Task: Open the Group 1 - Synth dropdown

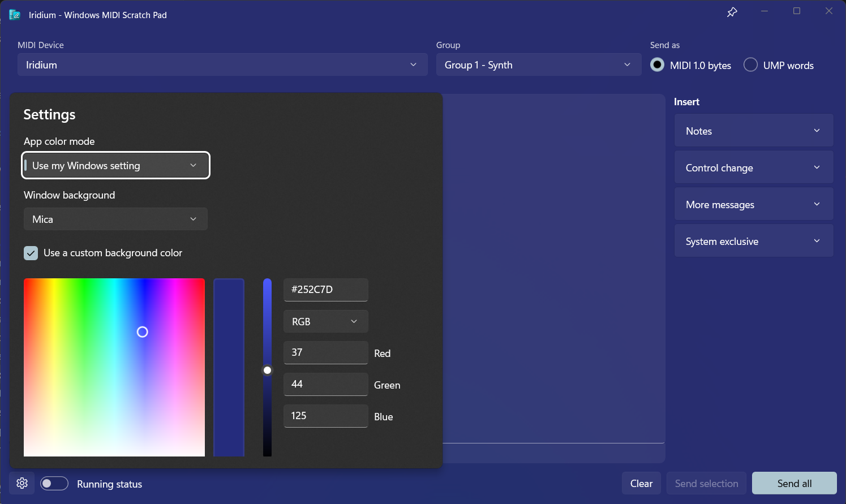Action: (x=539, y=64)
